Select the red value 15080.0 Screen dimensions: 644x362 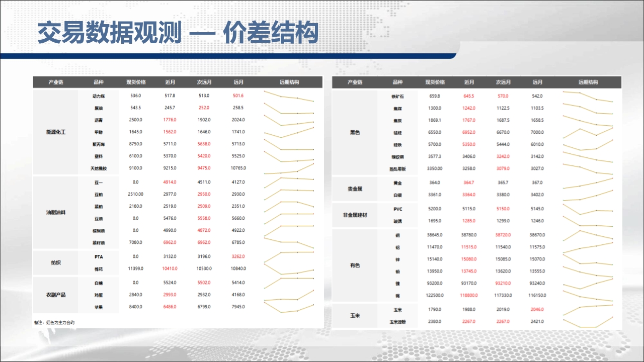(469, 259)
